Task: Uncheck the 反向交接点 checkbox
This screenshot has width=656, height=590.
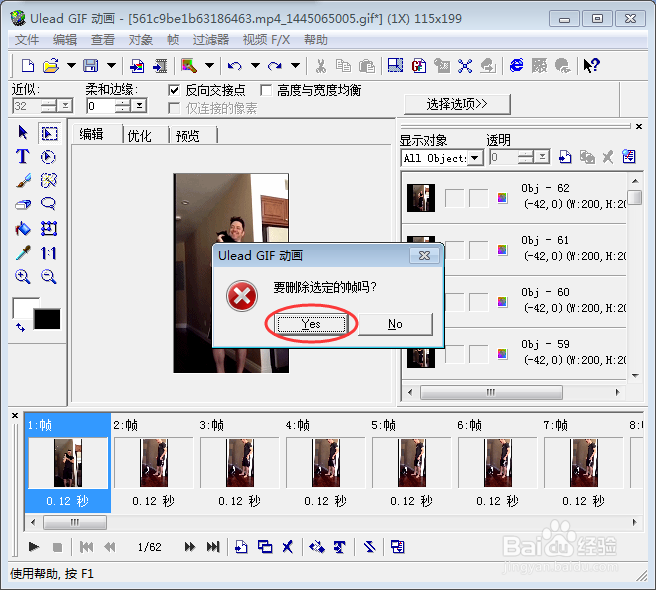Action: coord(174,90)
